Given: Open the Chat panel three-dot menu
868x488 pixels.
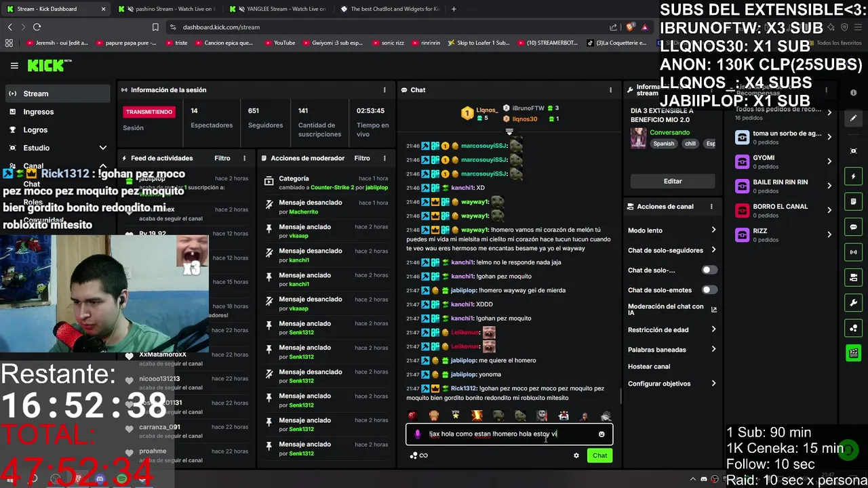Looking at the screenshot, I should [x=610, y=89].
